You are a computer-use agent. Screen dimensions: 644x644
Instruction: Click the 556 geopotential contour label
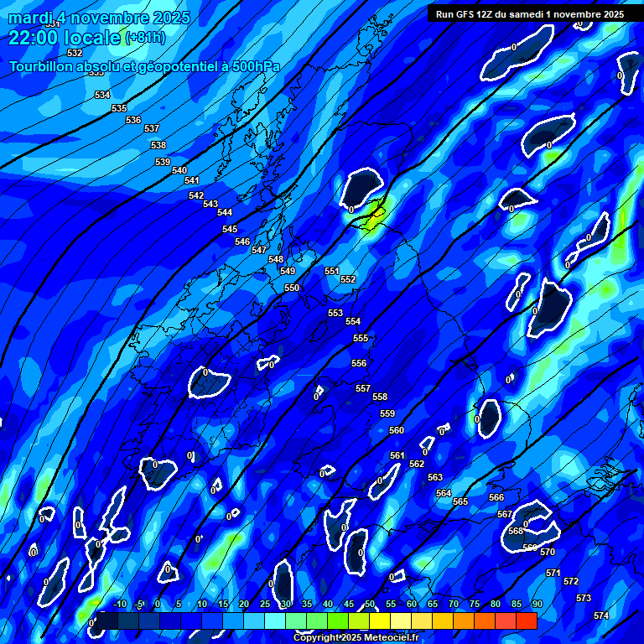coord(359,363)
